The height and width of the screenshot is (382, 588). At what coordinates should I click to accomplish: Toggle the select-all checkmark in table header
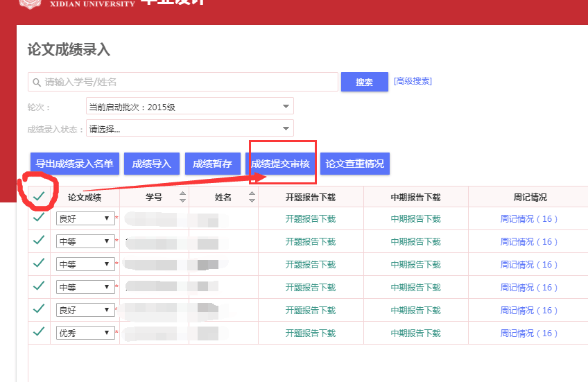[x=39, y=196]
